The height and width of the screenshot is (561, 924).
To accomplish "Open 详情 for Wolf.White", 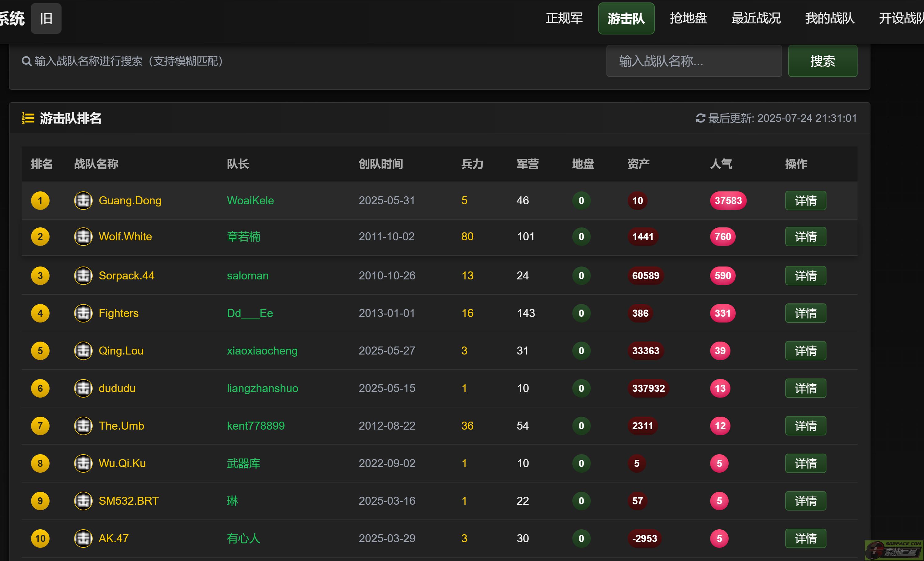I will pos(805,237).
